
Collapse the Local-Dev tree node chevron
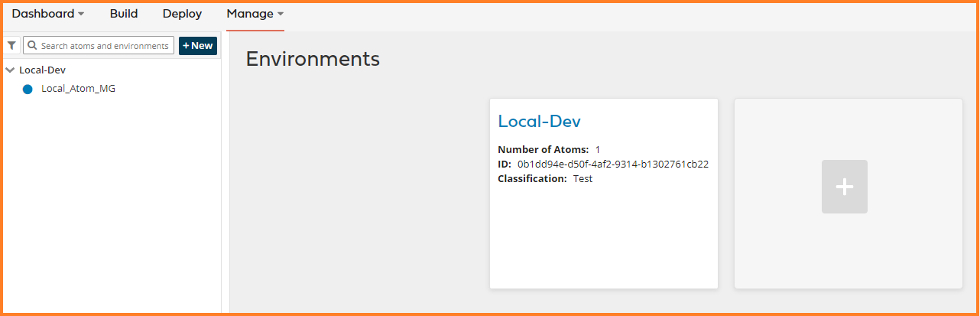tap(9, 70)
